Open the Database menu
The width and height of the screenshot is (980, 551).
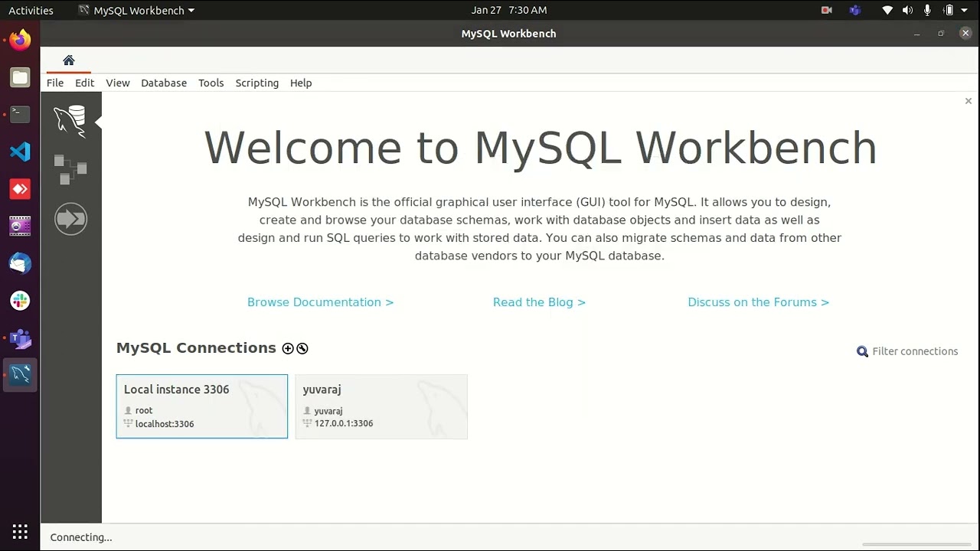pos(163,83)
